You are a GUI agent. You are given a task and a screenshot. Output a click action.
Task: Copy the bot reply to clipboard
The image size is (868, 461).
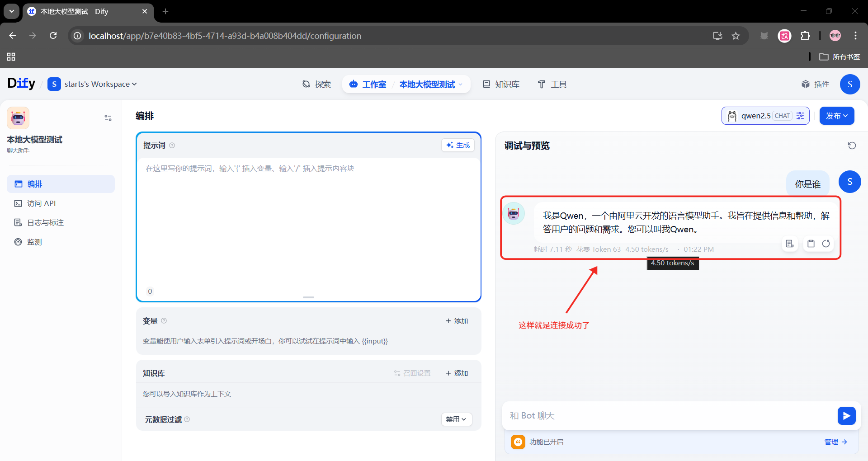pos(811,244)
